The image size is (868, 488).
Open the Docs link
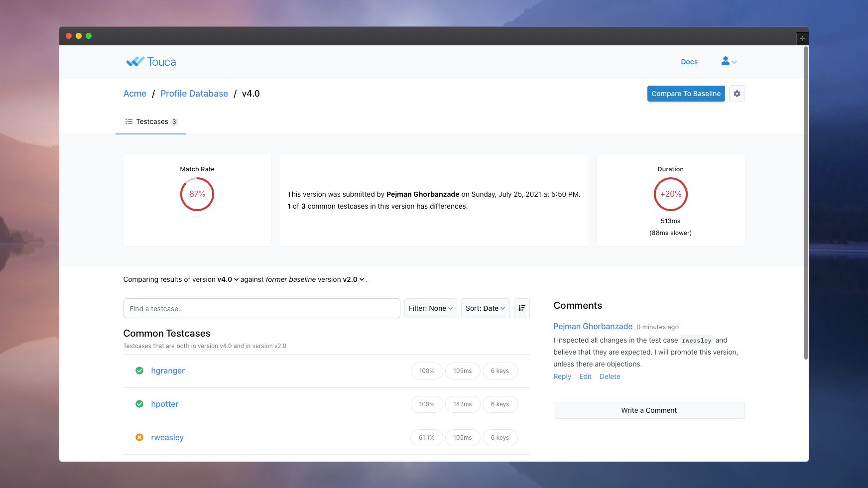click(689, 62)
